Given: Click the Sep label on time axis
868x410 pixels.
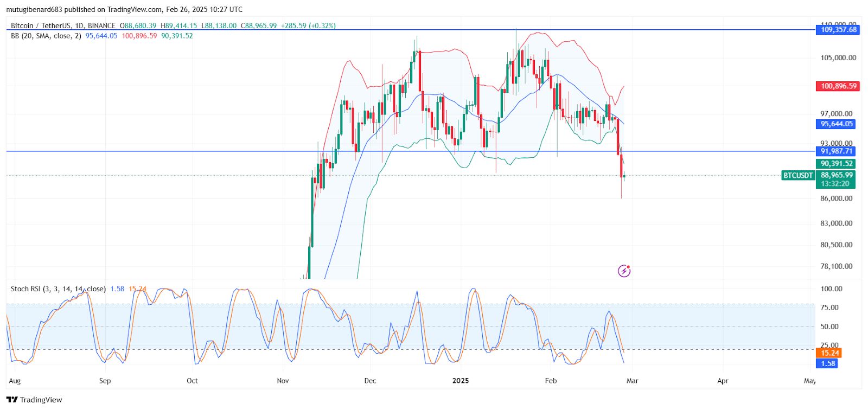Looking at the screenshot, I should (105, 381).
